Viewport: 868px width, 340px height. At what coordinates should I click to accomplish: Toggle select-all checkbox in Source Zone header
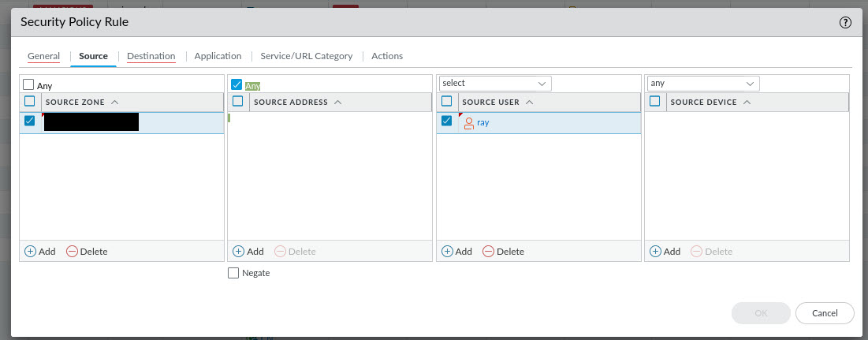(30, 101)
